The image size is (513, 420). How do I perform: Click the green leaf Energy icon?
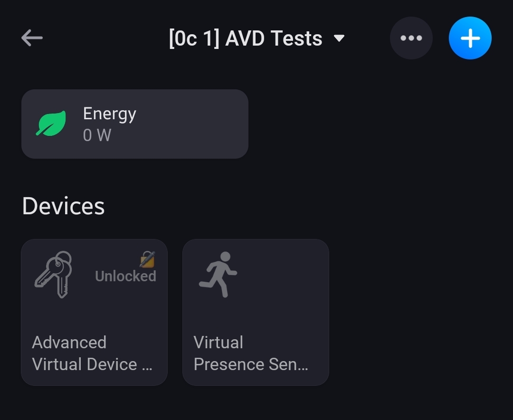[x=51, y=124]
